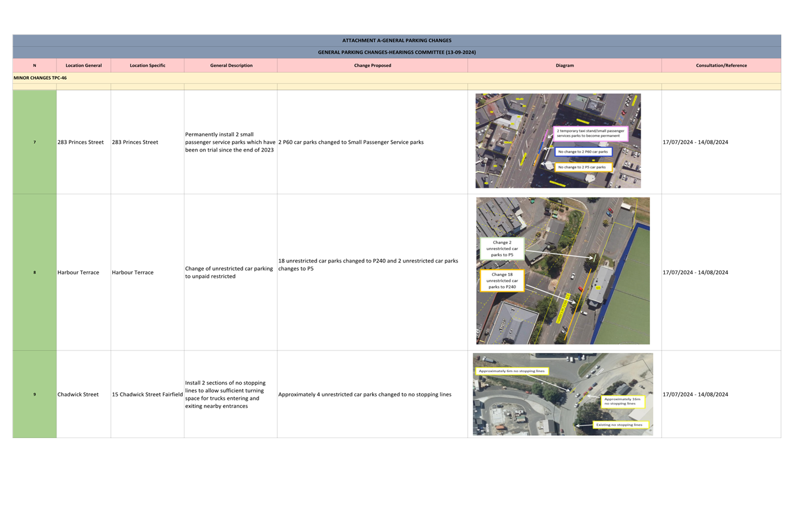The height and width of the screenshot is (532, 794).
Task: Select the 'Change Proposed' column header
Action: (x=373, y=65)
